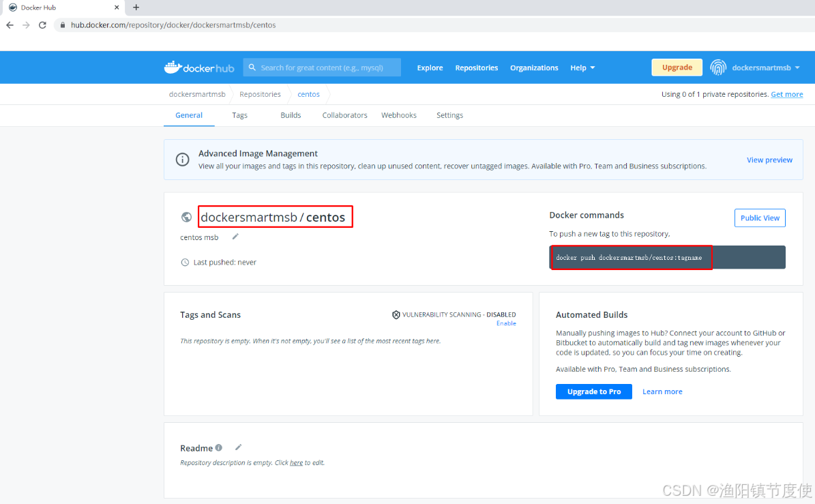Viewport: 815px width, 504px height.
Task: Open the Explore page
Action: coord(430,68)
